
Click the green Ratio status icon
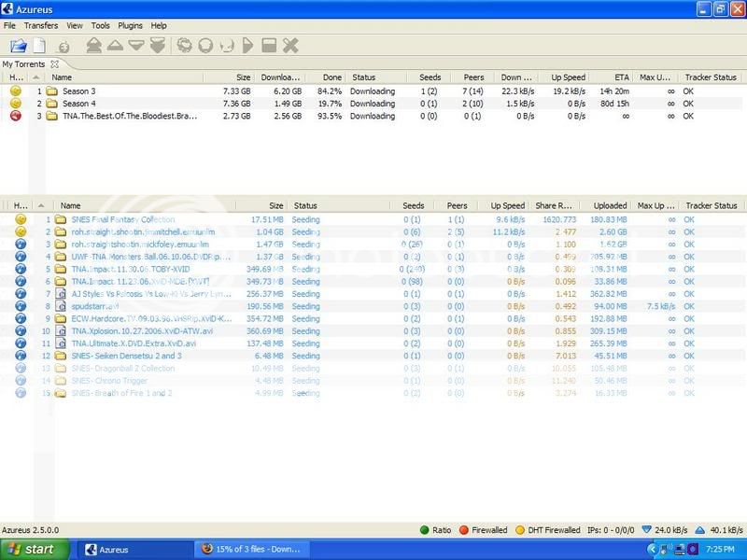(425, 530)
